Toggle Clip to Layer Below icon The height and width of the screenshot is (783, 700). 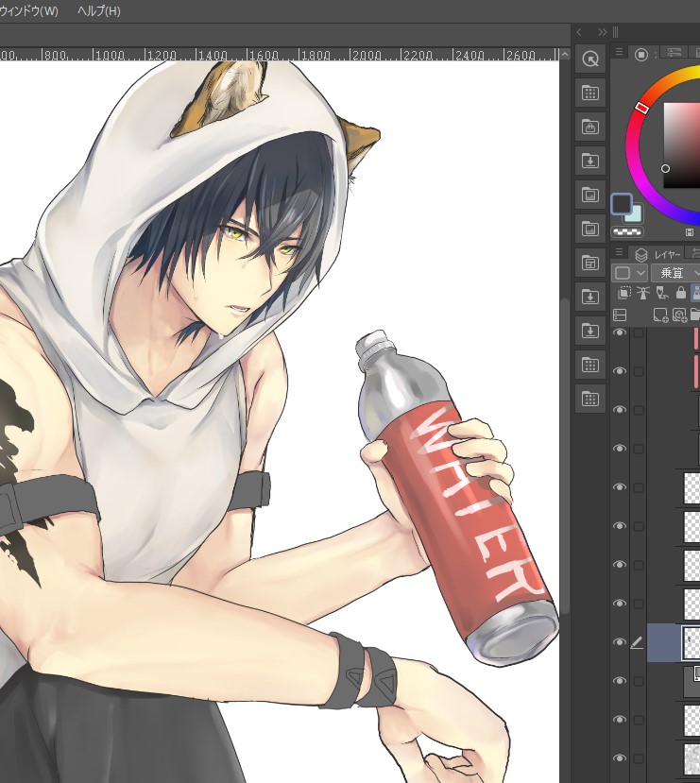[x=624, y=293]
